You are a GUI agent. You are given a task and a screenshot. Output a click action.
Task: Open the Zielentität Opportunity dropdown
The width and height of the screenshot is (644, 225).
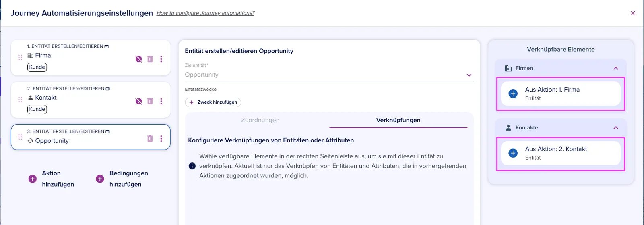(329, 75)
